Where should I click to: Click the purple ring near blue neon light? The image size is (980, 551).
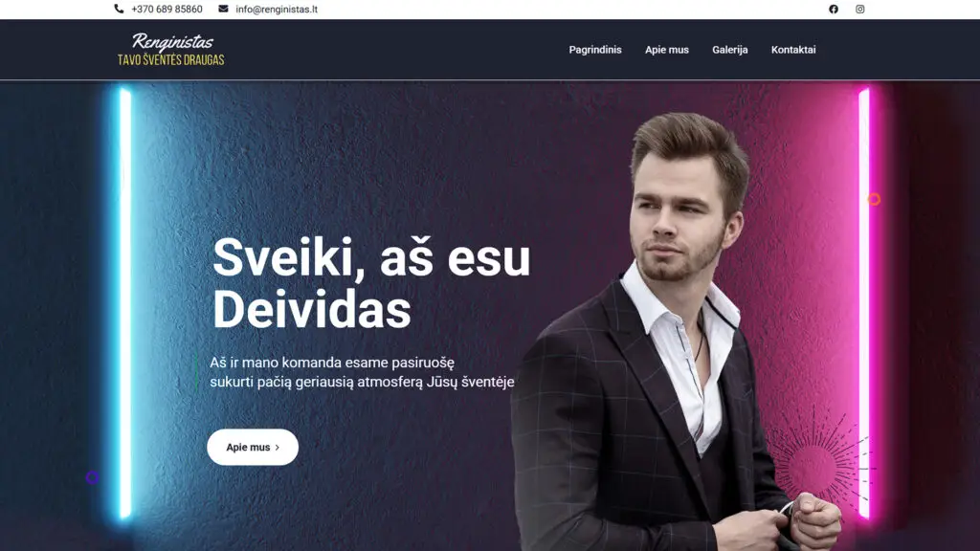[x=92, y=477]
